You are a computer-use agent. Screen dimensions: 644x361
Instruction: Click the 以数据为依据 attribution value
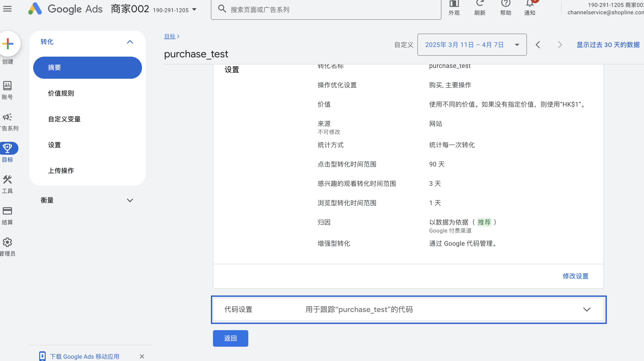(x=449, y=222)
